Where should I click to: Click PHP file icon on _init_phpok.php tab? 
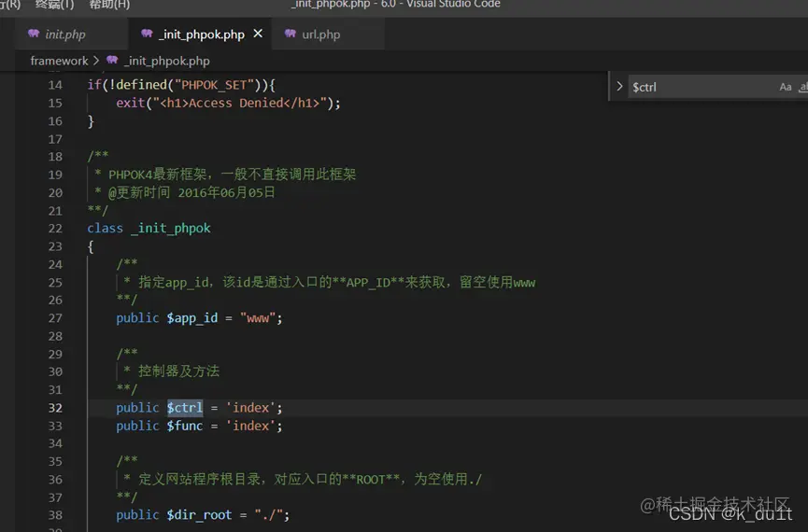pos(147,34)
